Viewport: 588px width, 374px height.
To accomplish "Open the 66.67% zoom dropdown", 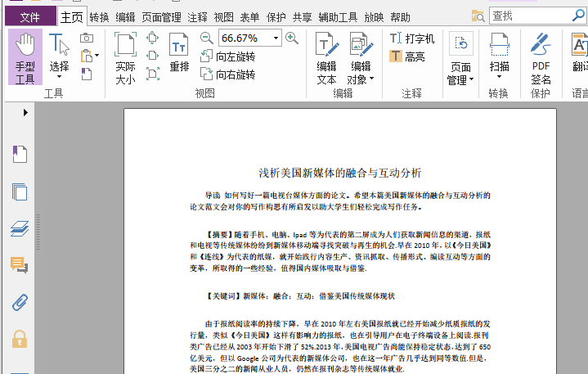I will [276, 38].
